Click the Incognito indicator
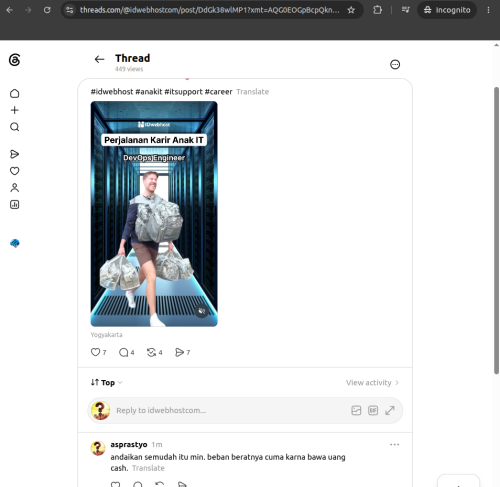This screenshot has height=487, width=500. click(x=447, y=10)
